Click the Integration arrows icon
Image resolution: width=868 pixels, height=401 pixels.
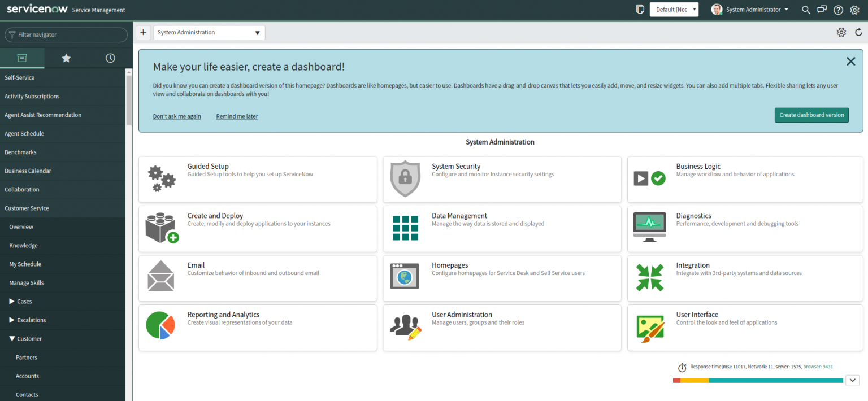point(649,277)
